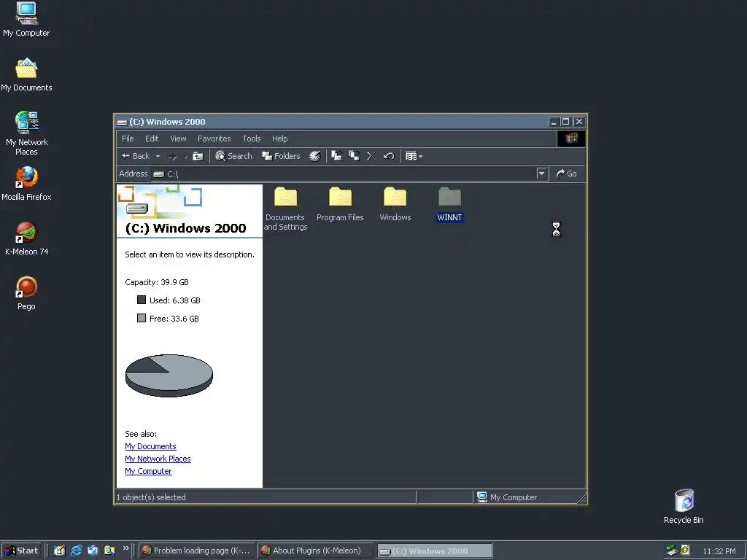Click the 'Capacity: 39.9 GB' text

(x=157, y=282)
